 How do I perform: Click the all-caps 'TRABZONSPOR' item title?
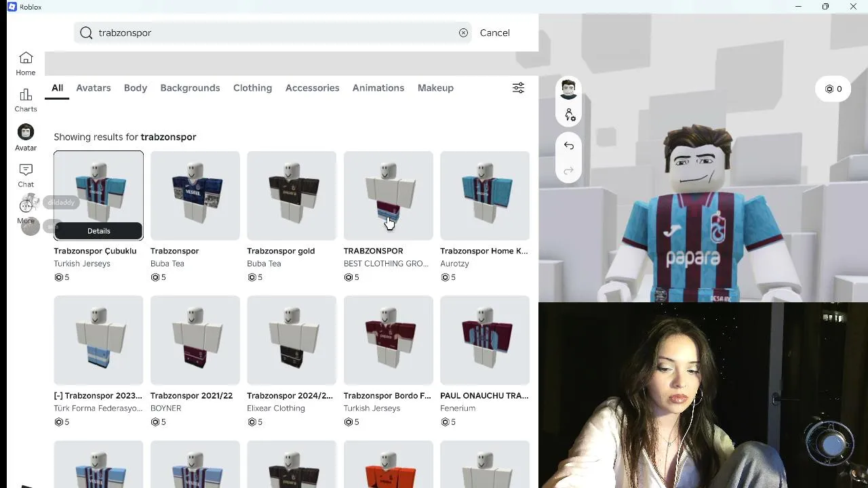[373, 251]
